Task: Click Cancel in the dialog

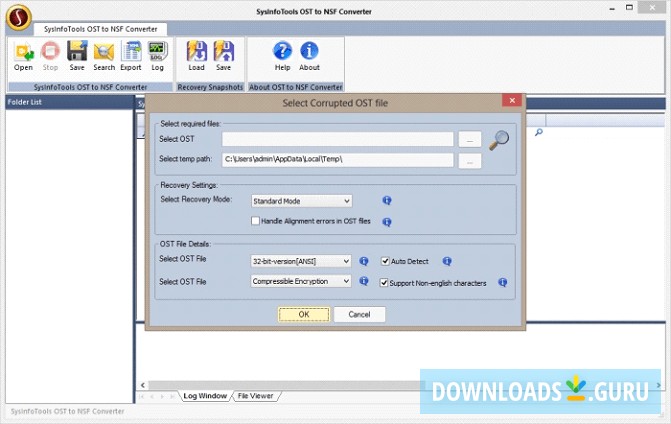Action: pyautogui.click(x=359, y=314)
